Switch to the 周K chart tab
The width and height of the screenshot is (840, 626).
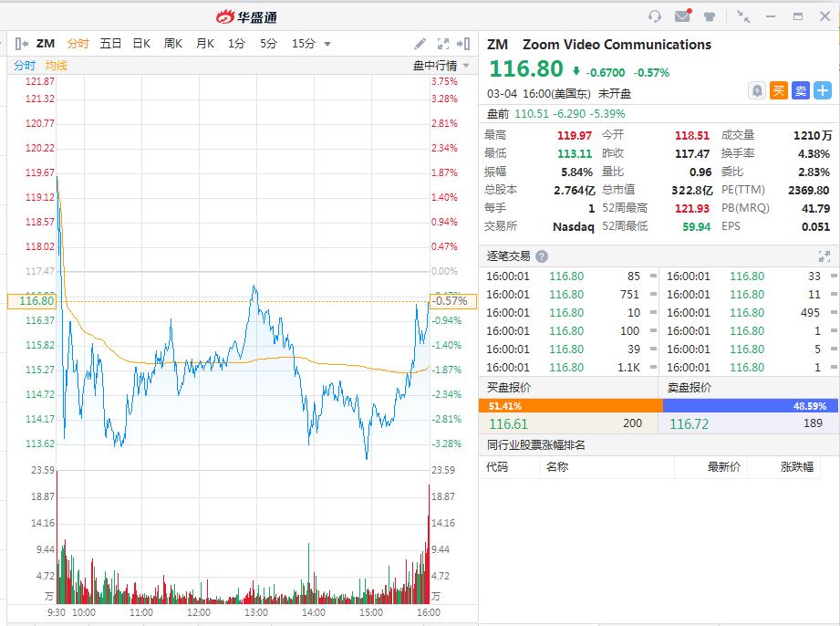pyautogui.click(x=173, y=44)
